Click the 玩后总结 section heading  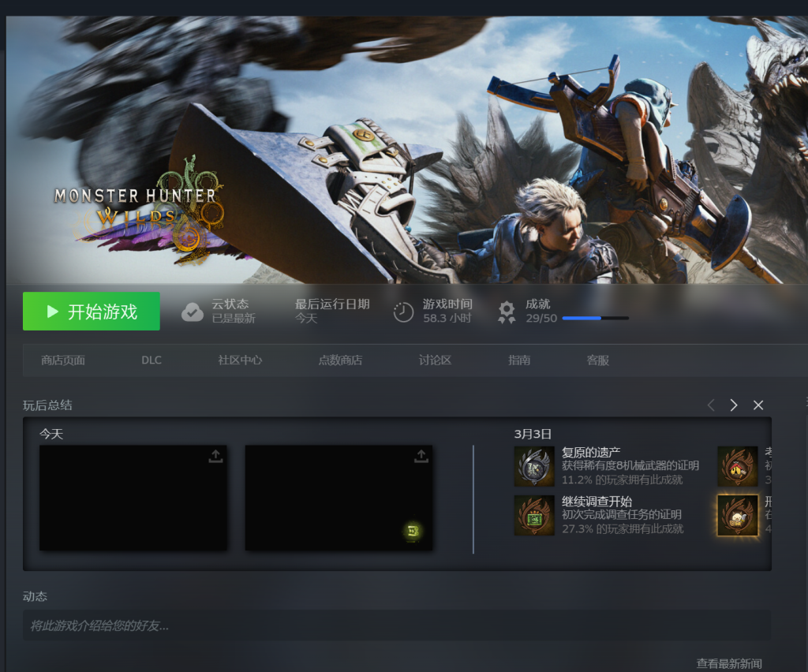47,405
